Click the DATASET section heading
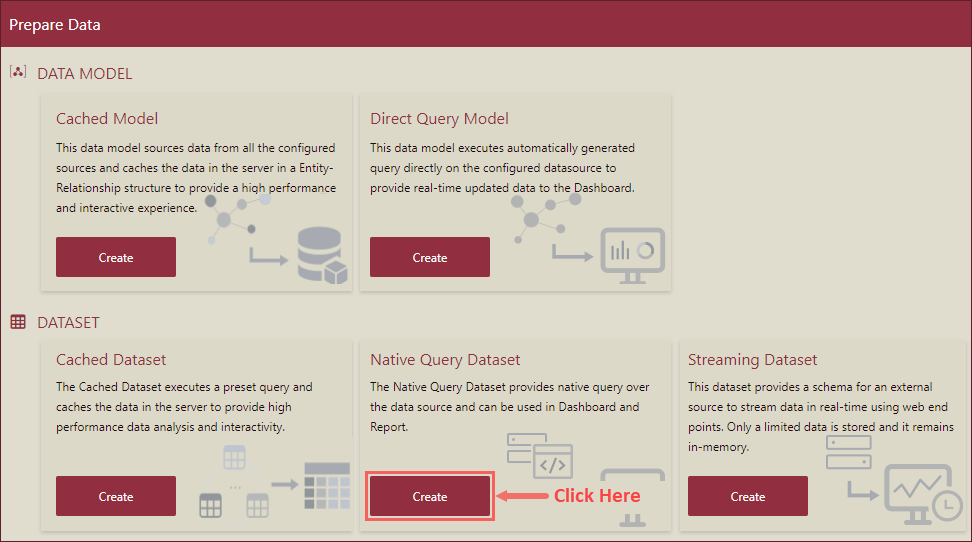This screenshot has width=972, height=542. point(68,322)
